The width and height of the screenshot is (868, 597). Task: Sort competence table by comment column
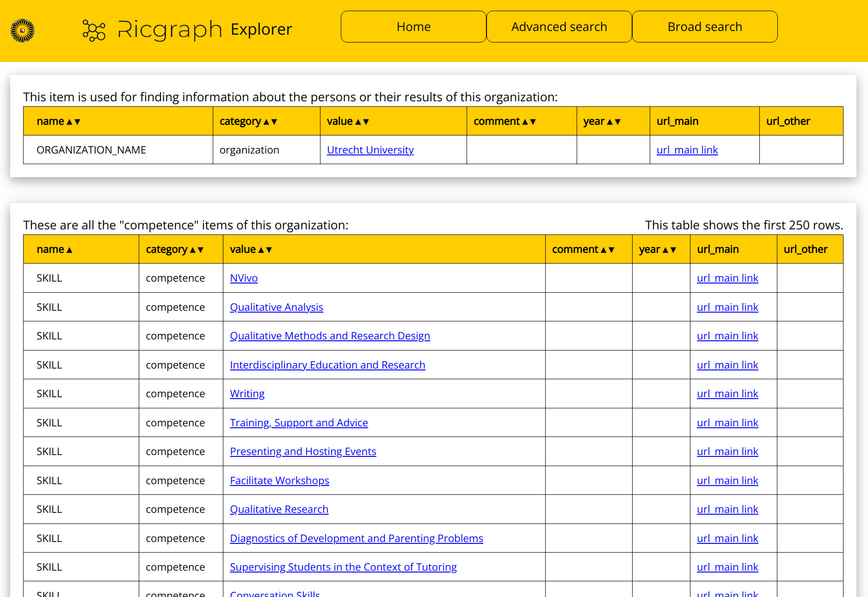[x=583, y=249]
